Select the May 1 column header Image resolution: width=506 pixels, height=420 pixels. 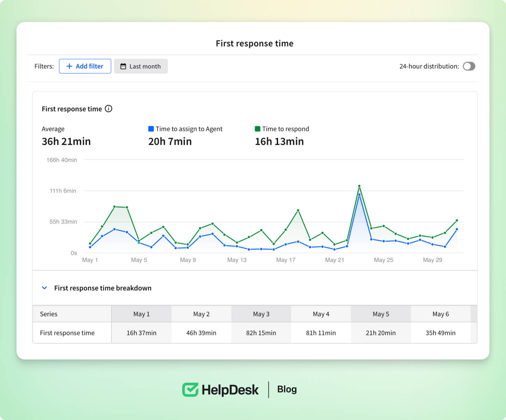[x=141, y=314]
